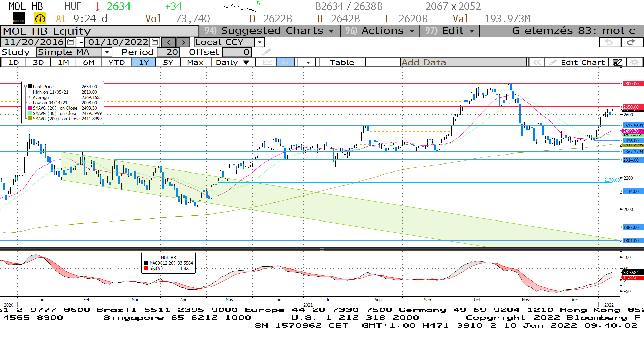Viewport: 644px width, 344px height.
Task: Select 1D time range
Action: (x=13, y=62)
